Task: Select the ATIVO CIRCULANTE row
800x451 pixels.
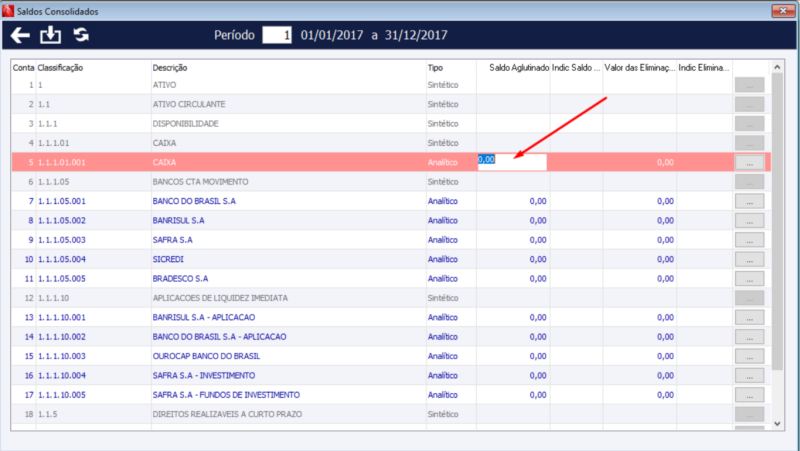Action: click(390, 104)
